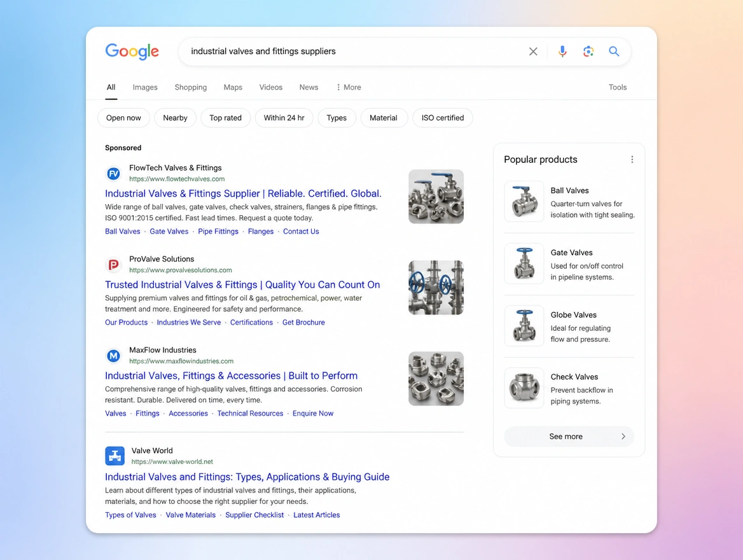Follow the Enquire Now sitelink

click(313, 414)
